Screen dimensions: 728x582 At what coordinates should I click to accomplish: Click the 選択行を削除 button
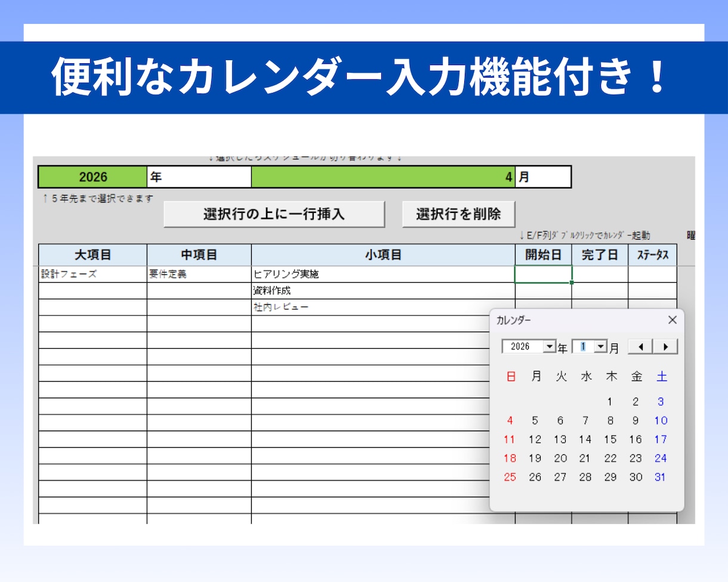458,214
